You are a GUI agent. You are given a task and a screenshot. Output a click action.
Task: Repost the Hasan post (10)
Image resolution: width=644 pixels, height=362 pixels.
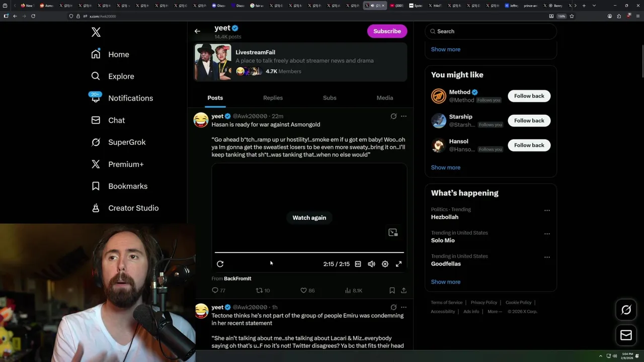pyautogui.click(x=263, y=290)
